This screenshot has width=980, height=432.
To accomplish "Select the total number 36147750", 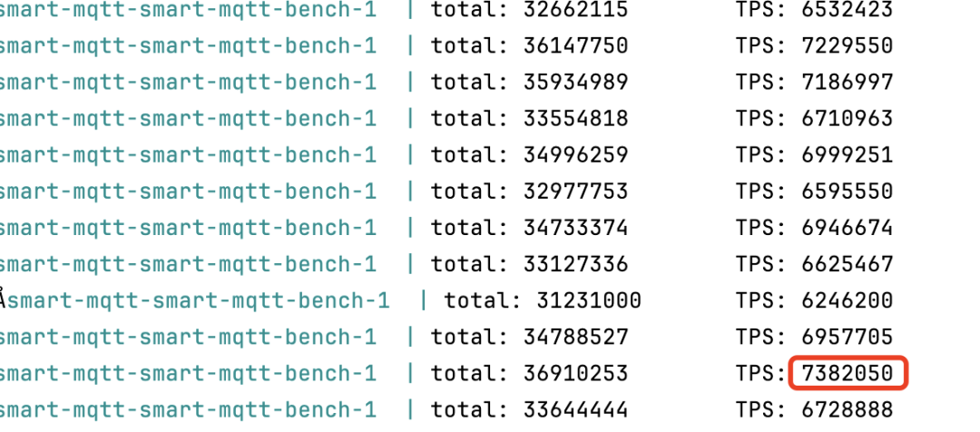I will [x=575, y=46].
